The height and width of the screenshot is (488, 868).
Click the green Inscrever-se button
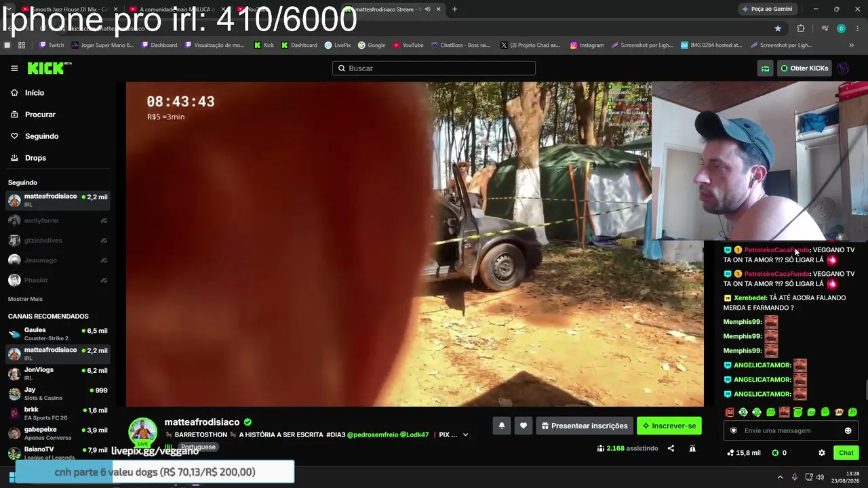click(669, 426)
